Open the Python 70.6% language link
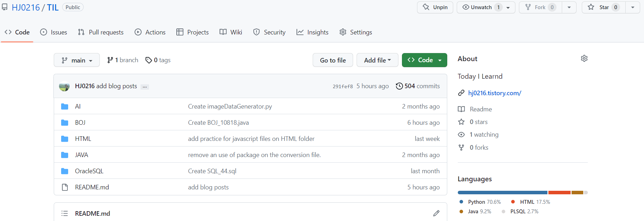Screen dimensions: 644x221 (480, 202)
